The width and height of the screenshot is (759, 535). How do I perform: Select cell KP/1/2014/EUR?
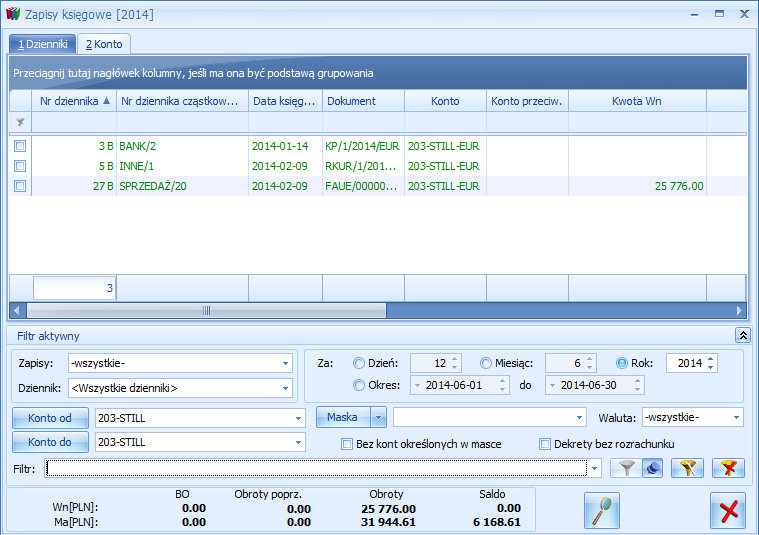pos(363,146)
